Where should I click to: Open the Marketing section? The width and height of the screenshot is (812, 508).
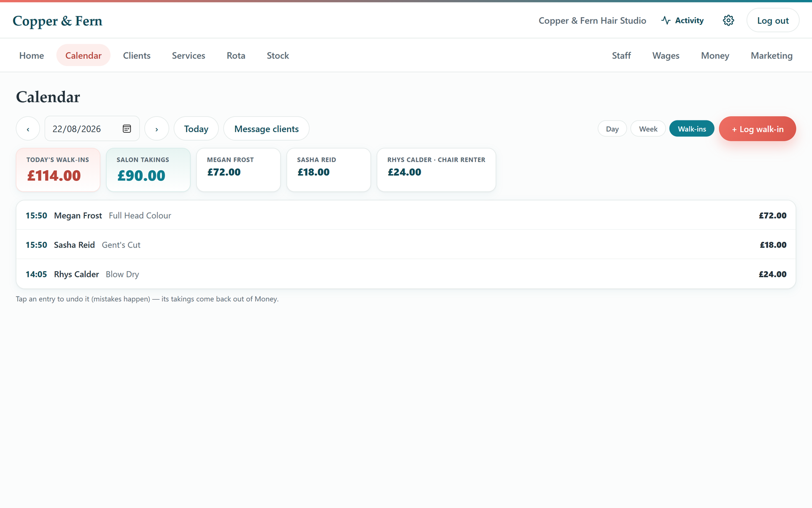pyautogui.click(x=771, y=55)
